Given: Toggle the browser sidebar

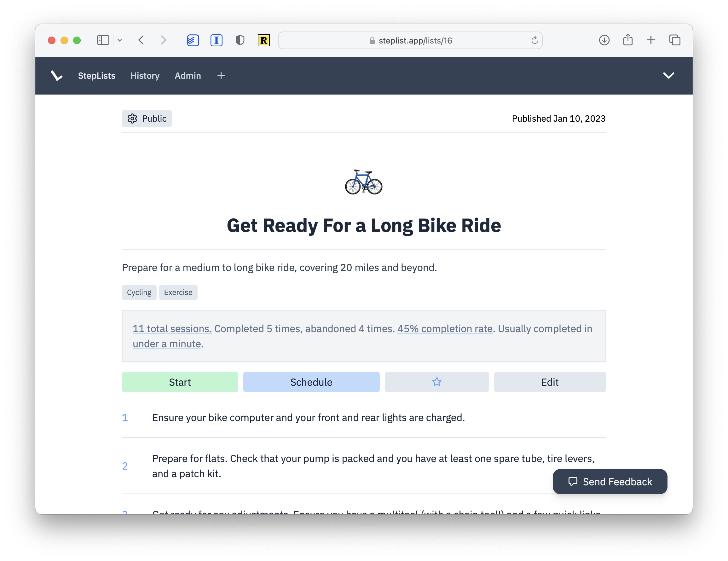Looking at the screenshot, I should [x=103, y=40].
